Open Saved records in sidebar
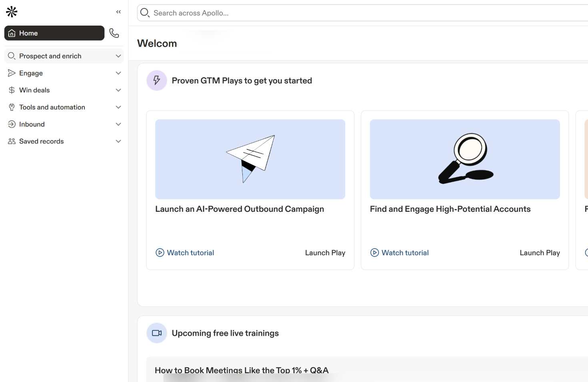Viewport: 588px width, 382px height. [x=41, y=141]
